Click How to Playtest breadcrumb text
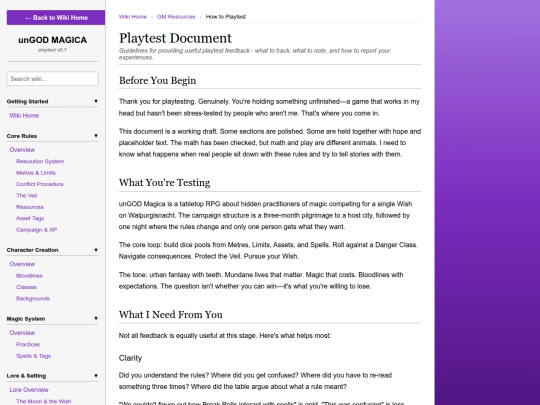The image size is (540, 405). 226,17
